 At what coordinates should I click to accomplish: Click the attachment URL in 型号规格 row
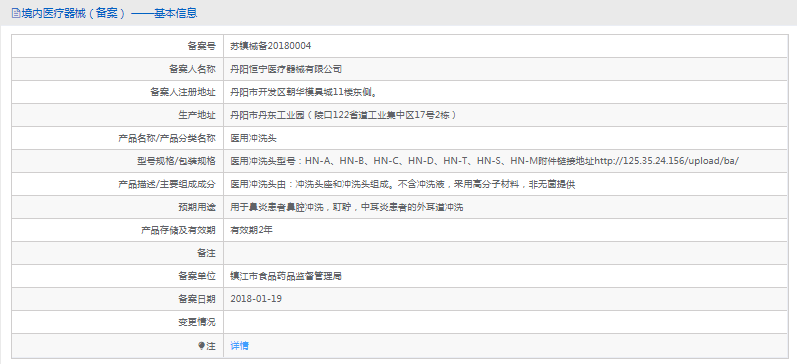pyautogui.click(x=666, y=161)
